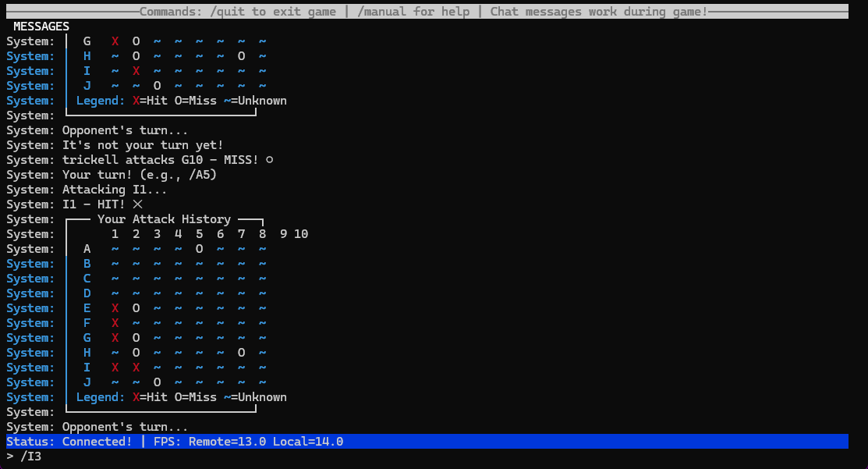Click the 'Your turn! (e.g., /A5)' message
Image resolution: width=868 pixels, height=469 pixels.
(140, 175)
